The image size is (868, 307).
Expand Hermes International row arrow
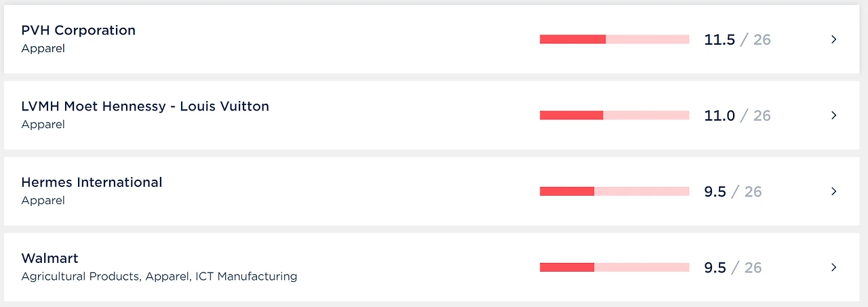[833, 191]
